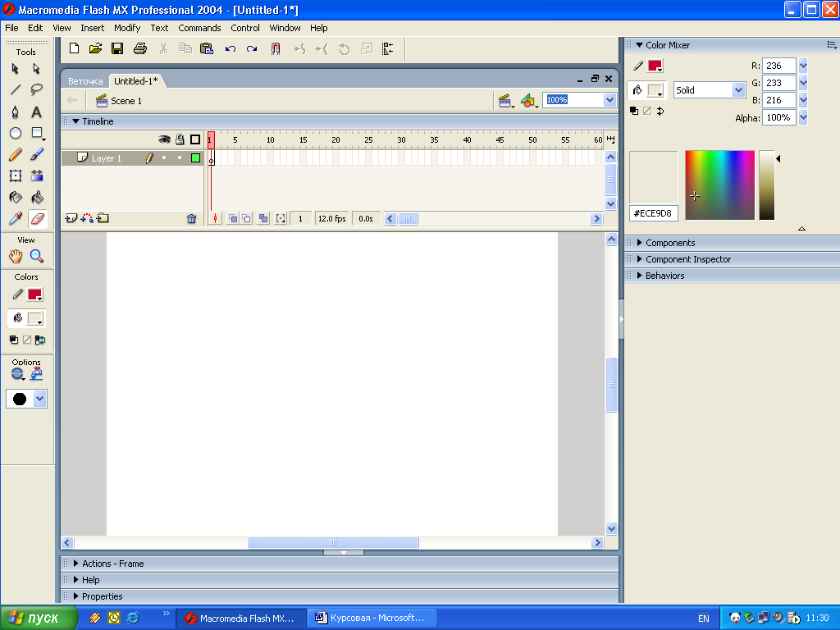The height and width of the screenshot is (630, 840).
Task: Toggle outline square for Layer 1
Action: pyautogui.click(x=195, y=157)
